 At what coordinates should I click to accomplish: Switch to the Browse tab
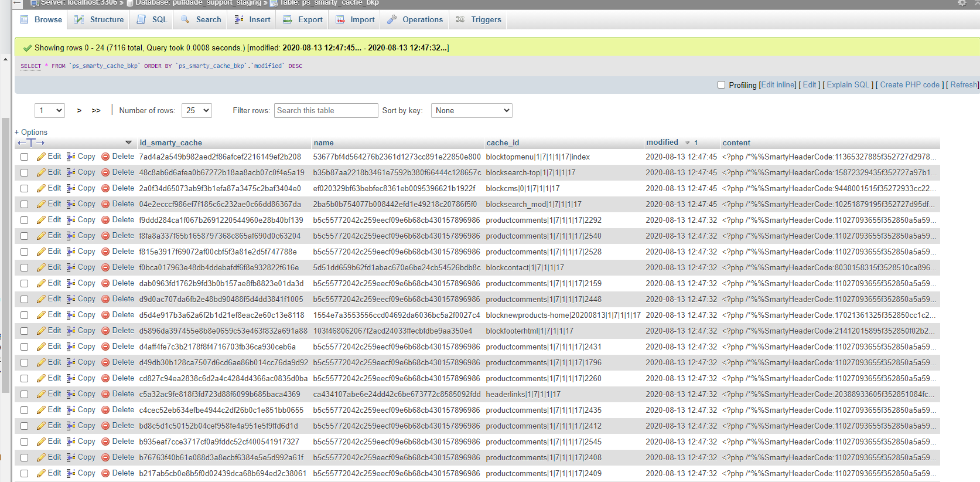(x=41, y=19)
